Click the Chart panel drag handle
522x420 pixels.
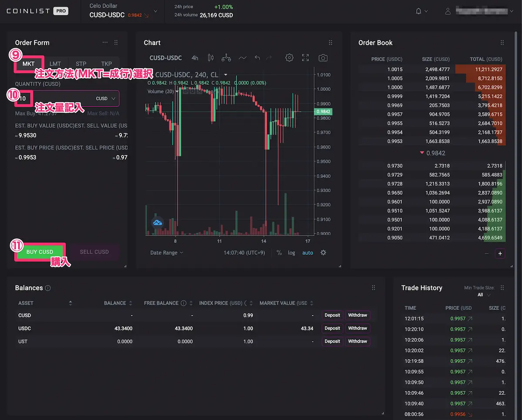pyautogui.click(x=331, y=43)
